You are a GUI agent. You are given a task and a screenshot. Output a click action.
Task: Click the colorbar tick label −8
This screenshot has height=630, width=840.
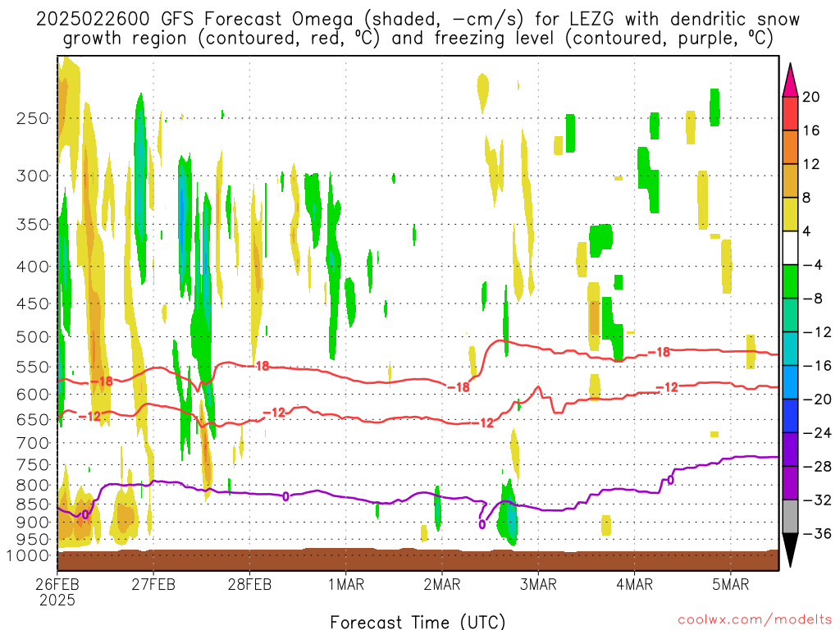tap(813, 299)
